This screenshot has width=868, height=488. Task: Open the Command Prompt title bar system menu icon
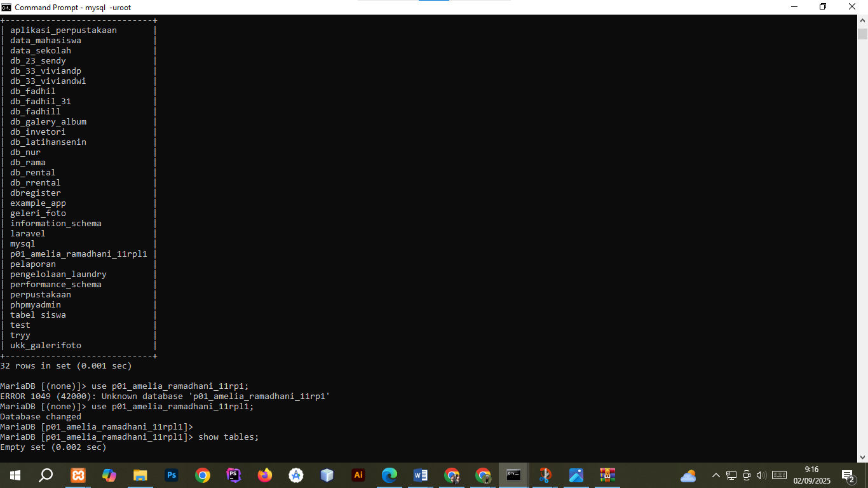6,7
